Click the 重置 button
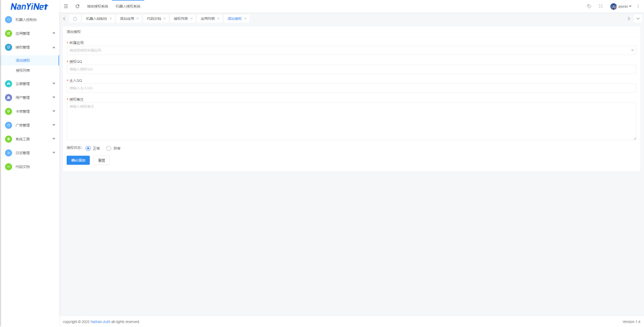 101,160
